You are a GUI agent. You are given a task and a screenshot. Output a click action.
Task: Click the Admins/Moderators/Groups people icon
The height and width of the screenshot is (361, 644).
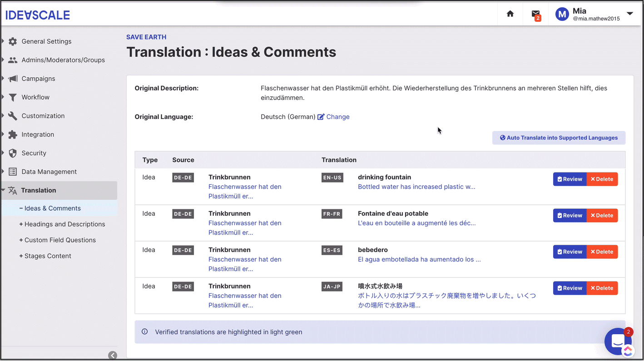pyautogui.click(x=13, y=60)
